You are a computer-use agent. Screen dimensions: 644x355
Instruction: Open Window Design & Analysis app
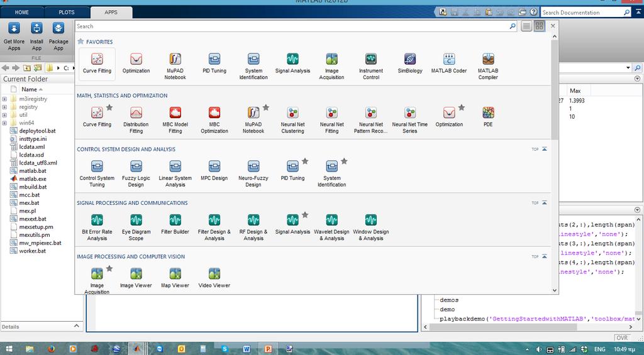[371, 227]
